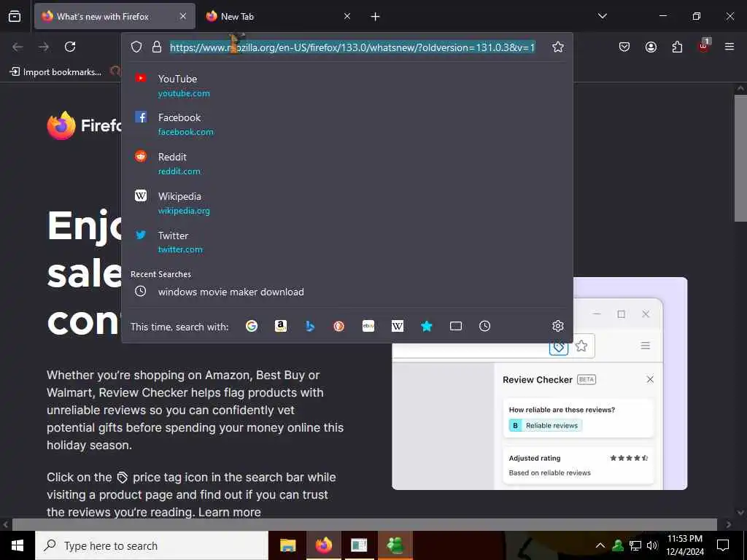Select Facebook suggestion in dropdown
747x560 pixels.
[x=347, y=124]
